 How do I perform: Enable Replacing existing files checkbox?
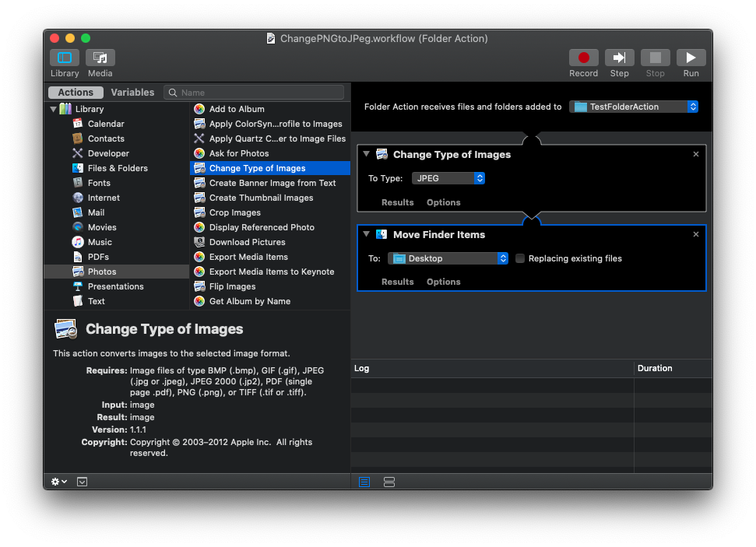point(520,258)
